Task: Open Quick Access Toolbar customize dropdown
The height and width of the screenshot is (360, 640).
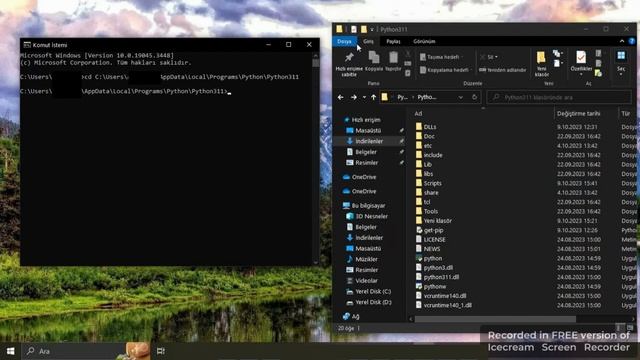Action: coord(372,29)
